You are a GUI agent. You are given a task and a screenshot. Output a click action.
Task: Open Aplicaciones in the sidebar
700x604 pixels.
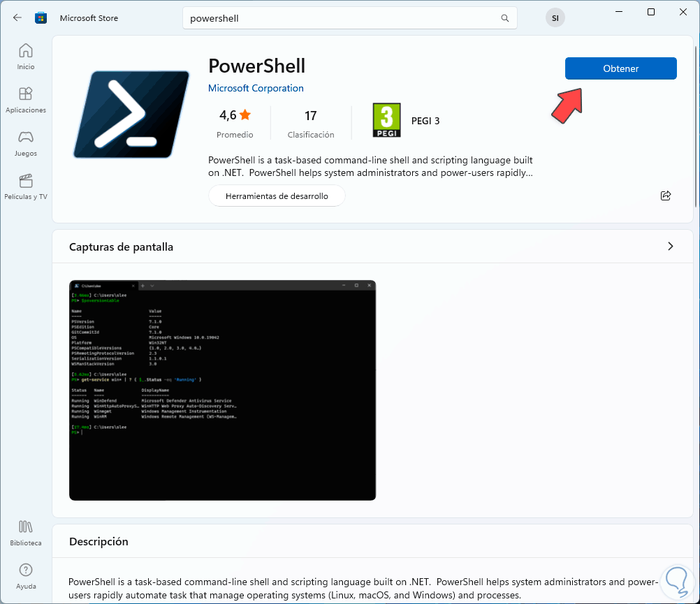(x=26, y=100)
